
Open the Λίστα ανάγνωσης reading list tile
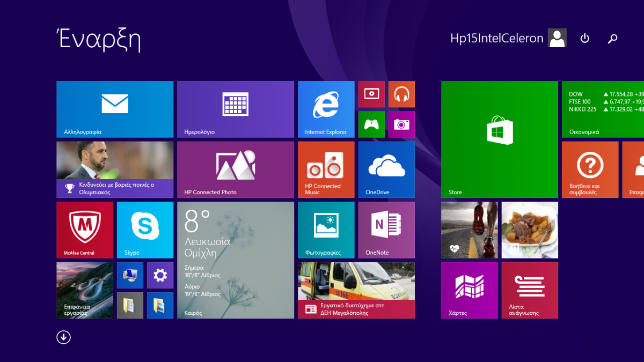530,290
